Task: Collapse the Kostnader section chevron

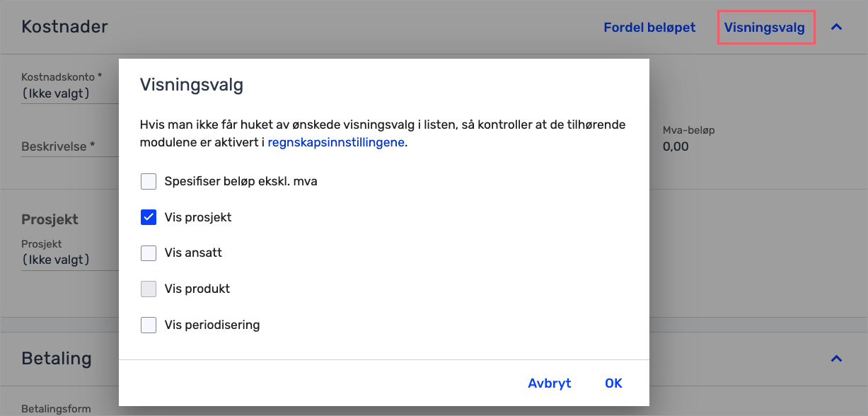Action: click(836, 28)
